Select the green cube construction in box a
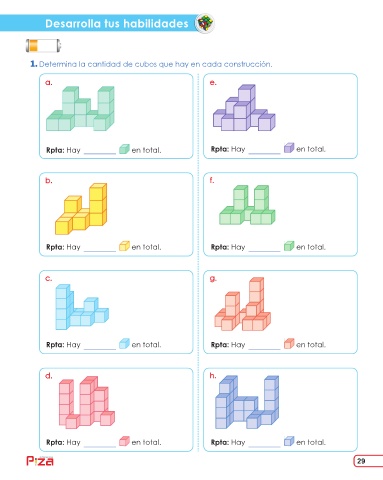This screenshot has width=383, height=480. [x=80, y=108]
